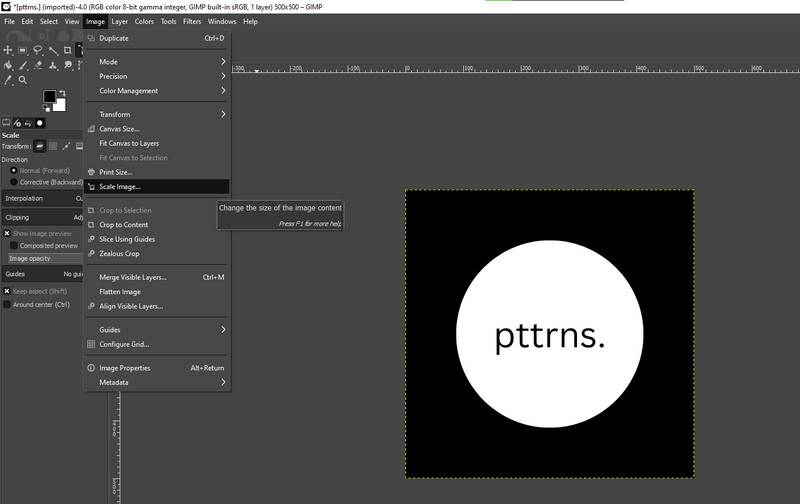Choose Flatten Image entry
800x504 pixels.
[x=157, y=292]
